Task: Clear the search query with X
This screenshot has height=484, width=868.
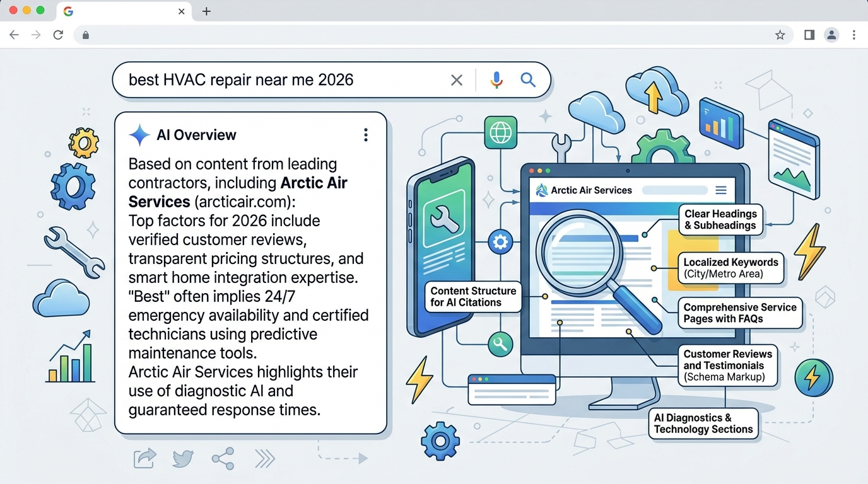Action: 457,80
